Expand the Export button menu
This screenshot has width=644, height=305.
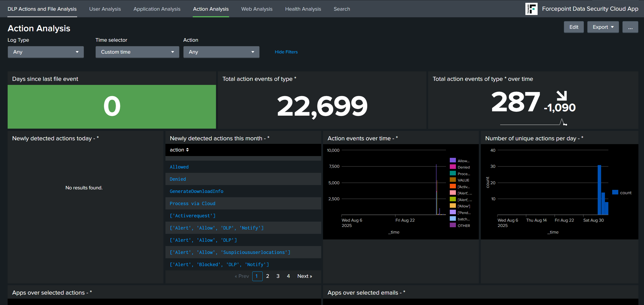(x=603, y=27)
